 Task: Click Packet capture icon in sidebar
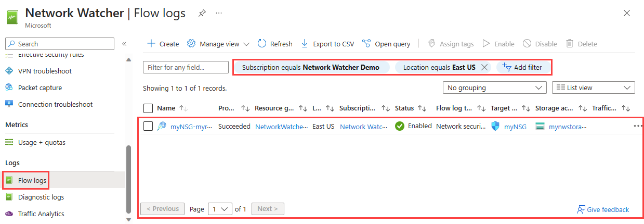click(9, 88)
